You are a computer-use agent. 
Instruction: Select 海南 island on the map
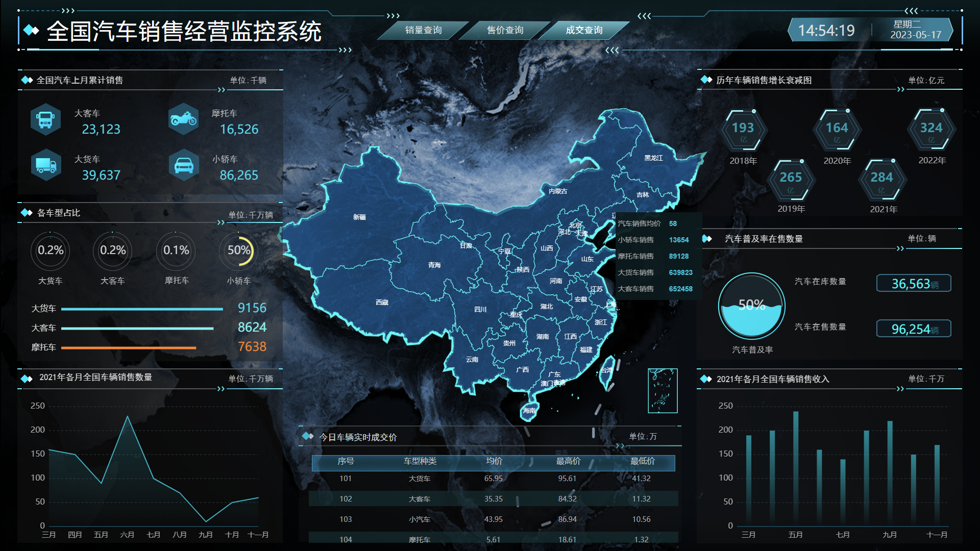[x=529, y=411]
